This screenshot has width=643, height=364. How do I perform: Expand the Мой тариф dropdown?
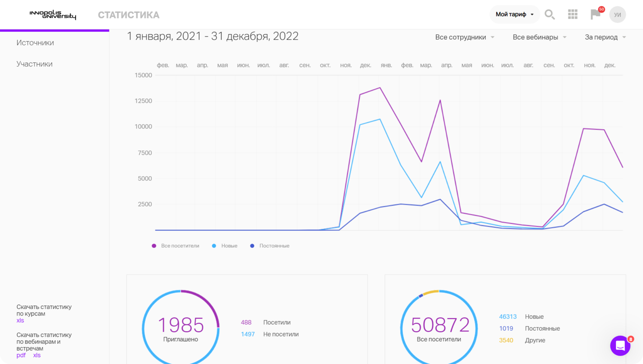pos(514,15)
